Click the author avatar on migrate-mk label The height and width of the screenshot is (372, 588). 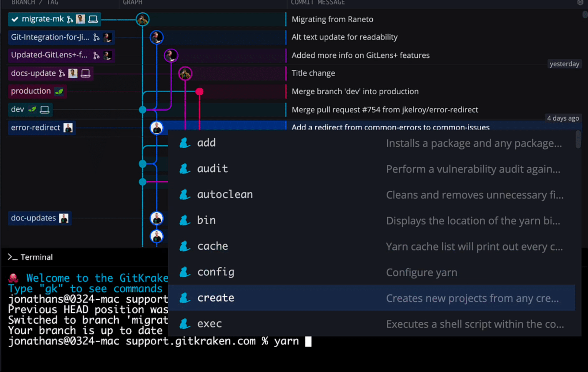click(x=80, y=19)
